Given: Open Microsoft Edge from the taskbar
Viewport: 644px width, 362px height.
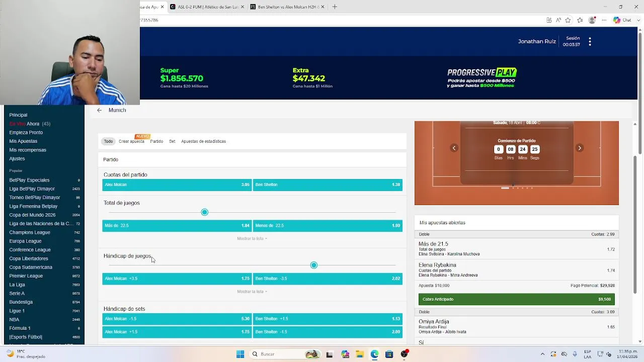Looking at the screenshot, I should pyautogui.click(x=374, y=354).
